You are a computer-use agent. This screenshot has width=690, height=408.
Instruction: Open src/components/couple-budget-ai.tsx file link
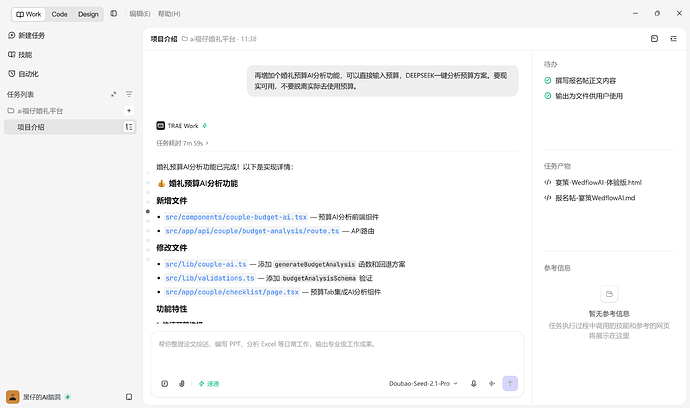[236, 217]
